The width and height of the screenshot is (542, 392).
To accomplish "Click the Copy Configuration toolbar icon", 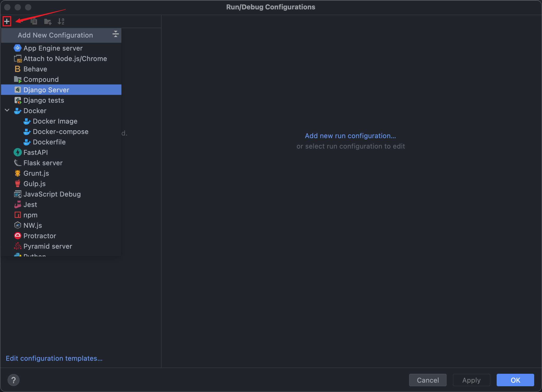I will pos(34,21).
